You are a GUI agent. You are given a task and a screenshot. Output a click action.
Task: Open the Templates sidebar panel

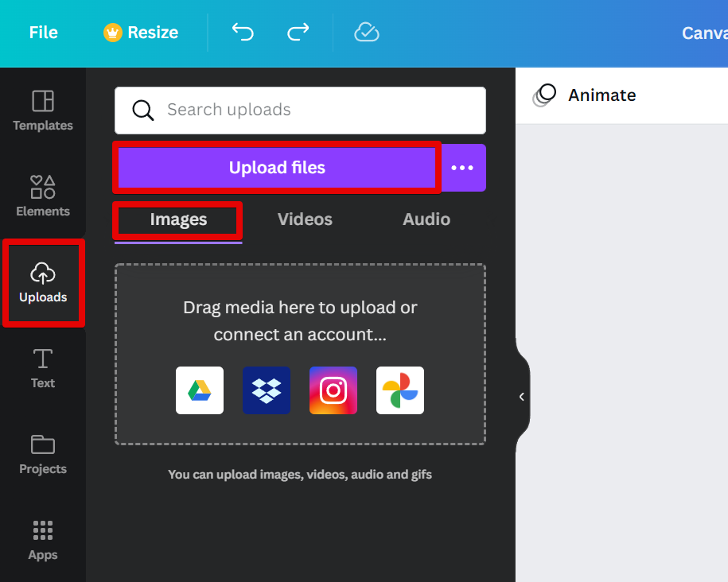(x=43, y=111)
